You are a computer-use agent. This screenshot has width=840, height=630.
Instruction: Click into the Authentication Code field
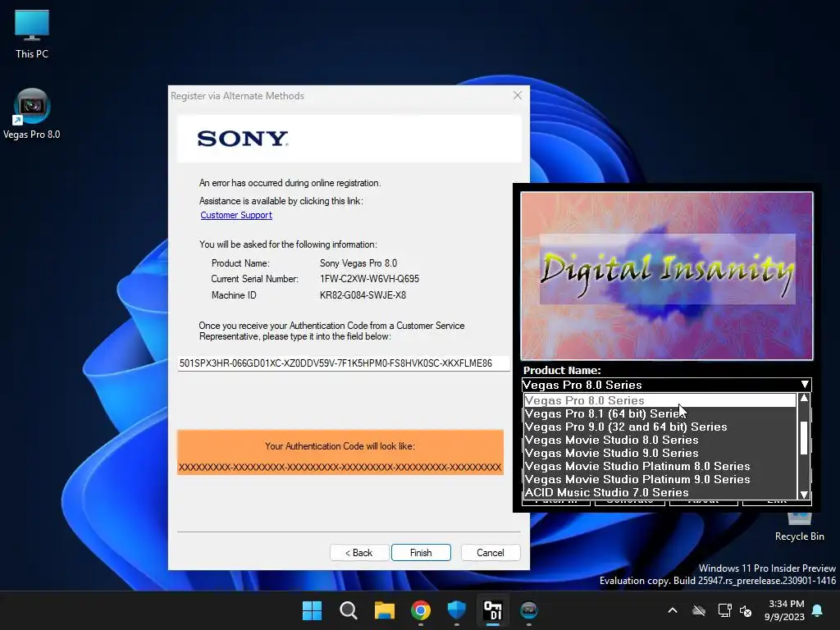(344, 363)
